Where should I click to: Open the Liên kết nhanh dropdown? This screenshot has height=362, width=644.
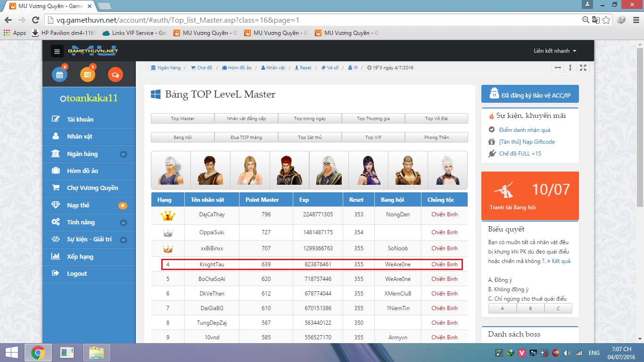tap(555, 51)
